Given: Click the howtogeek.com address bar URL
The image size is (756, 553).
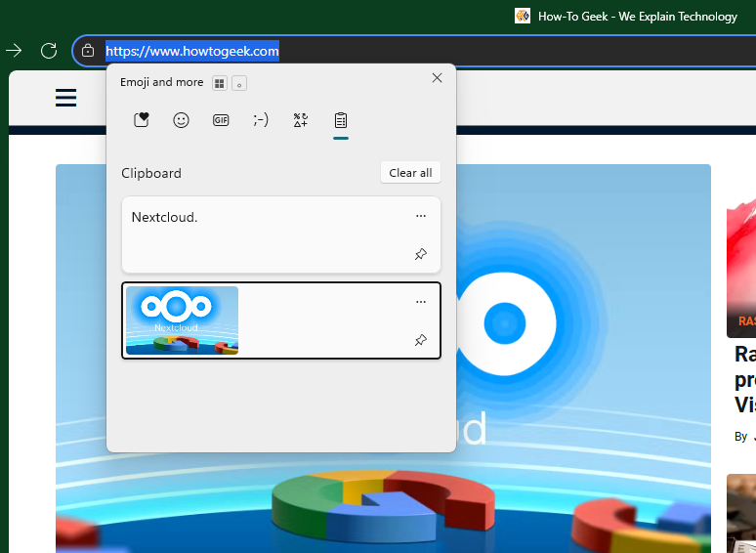Looking at the screenshot, I should 192,51.
